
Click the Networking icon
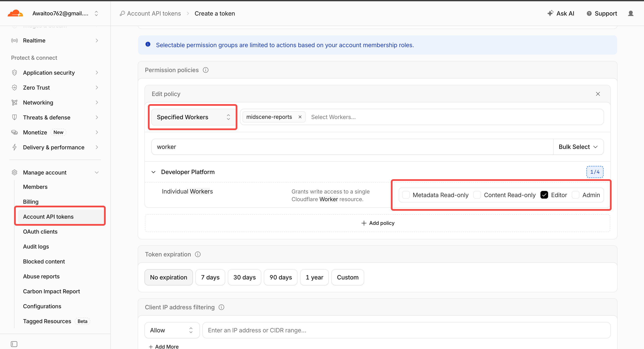(x=14, y=103)
